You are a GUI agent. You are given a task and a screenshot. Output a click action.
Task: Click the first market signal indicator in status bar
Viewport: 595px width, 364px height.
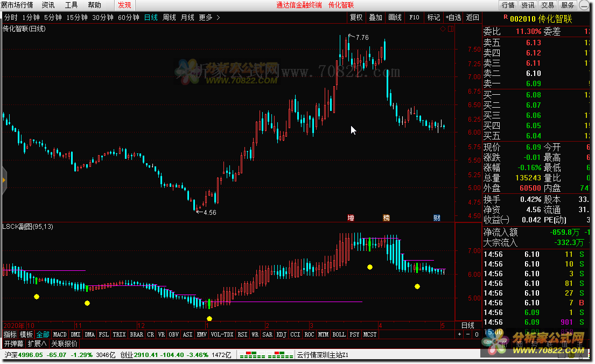(x=253, y=355)
